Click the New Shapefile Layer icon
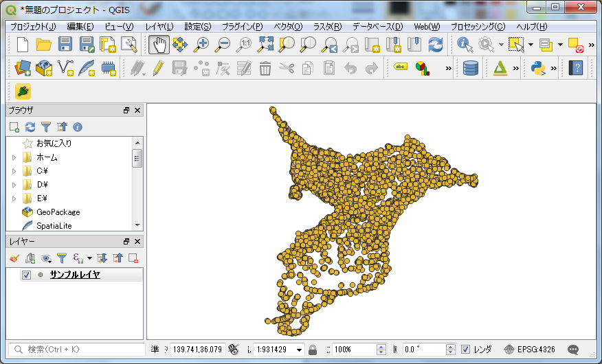602x364 pixels. tap(66, 68)
